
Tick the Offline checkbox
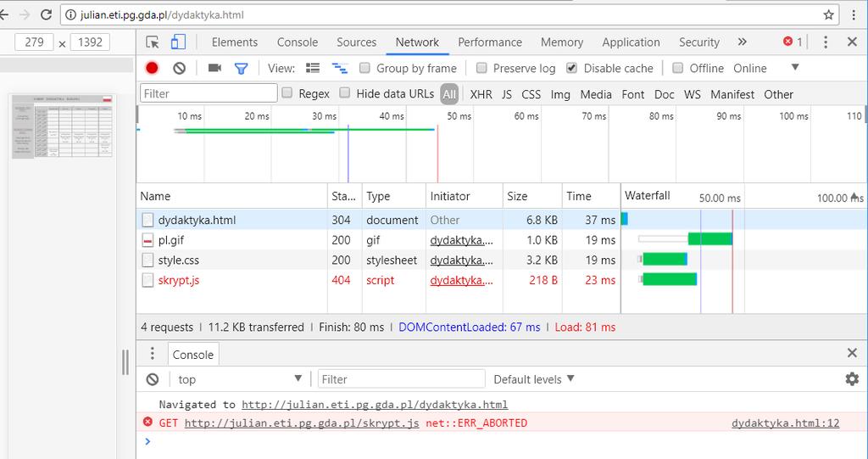tap(677, 68)
